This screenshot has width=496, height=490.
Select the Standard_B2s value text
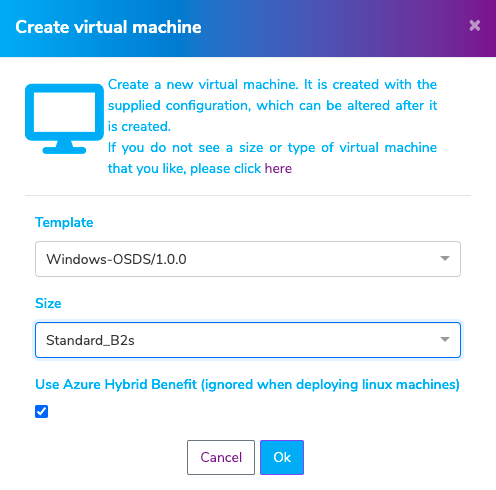click(90, 340)
